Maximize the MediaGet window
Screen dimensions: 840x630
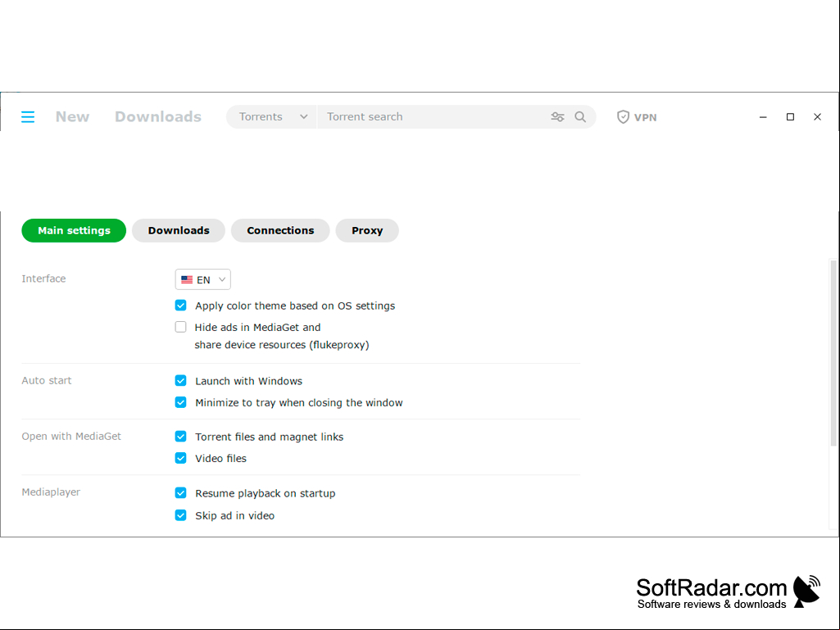pyautogui.click(x=790, y=117)
